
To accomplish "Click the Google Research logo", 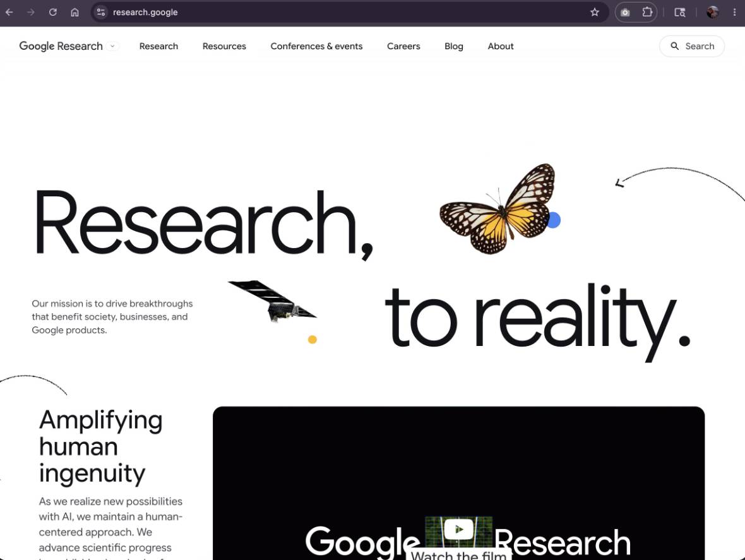I will [61, 46].
